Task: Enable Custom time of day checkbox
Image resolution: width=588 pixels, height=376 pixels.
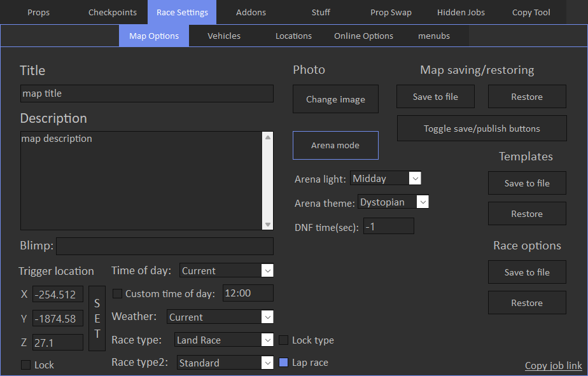Action: click(x=117, y=293)
